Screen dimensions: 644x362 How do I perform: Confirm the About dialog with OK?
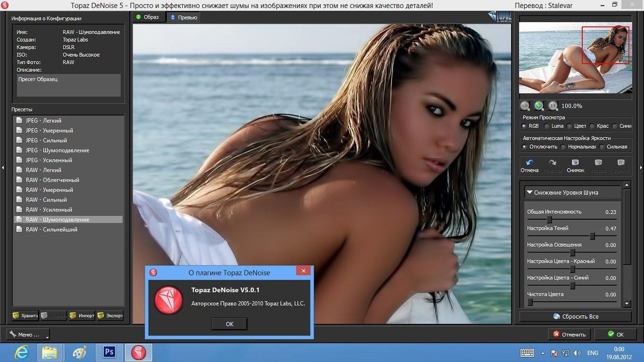coord(229,324)
